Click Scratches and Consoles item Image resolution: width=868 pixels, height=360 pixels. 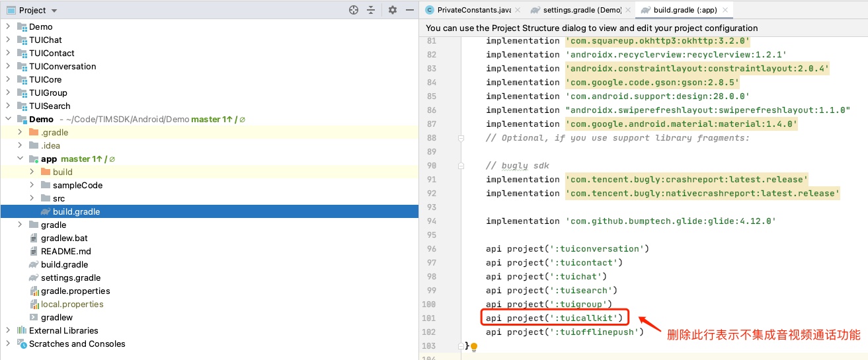tap(77, 343)
